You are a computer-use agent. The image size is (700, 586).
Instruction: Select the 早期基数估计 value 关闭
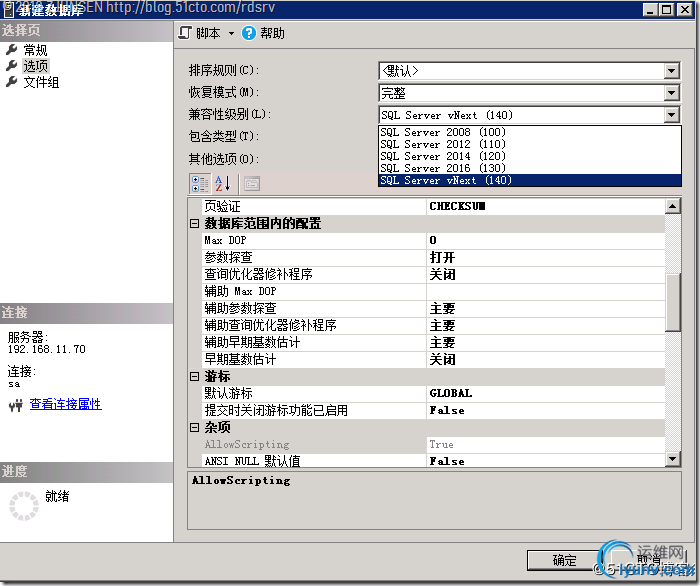(x=546, y=359)
